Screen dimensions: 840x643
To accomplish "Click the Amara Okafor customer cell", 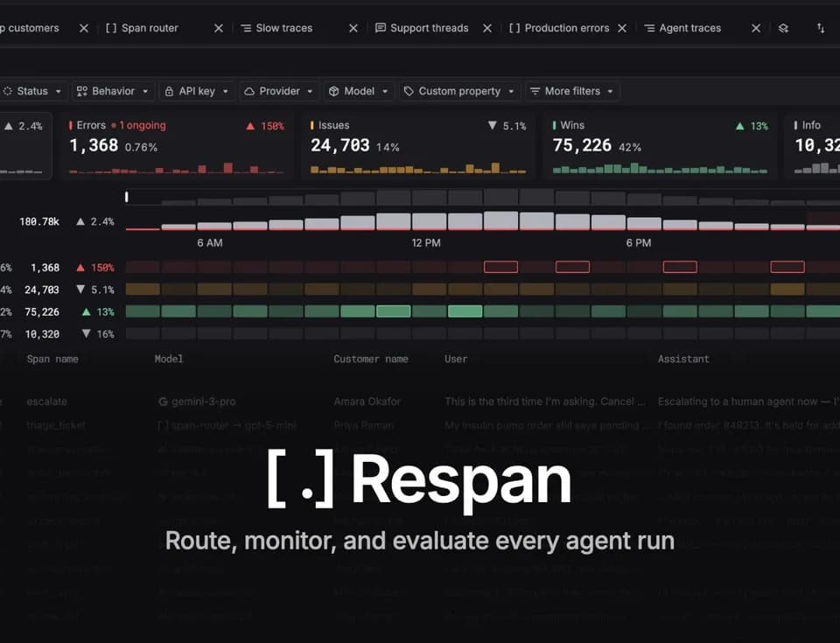I will pos(367,402).
